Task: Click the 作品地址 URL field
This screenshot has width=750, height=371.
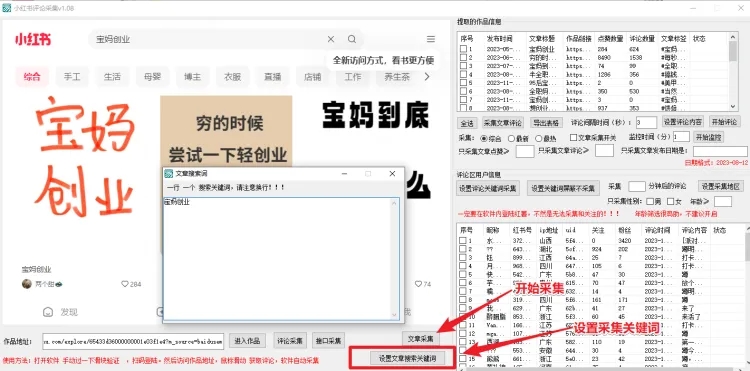Action: click(x=132, y=341)
